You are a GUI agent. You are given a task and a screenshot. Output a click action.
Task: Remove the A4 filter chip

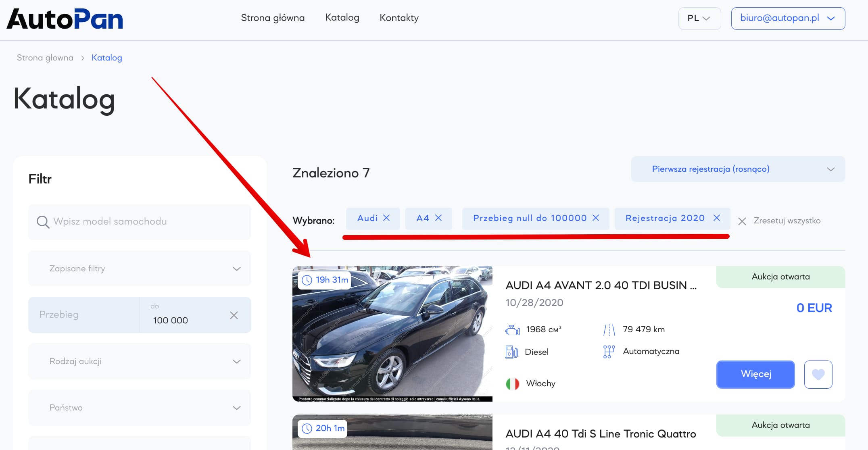(439, 218)
